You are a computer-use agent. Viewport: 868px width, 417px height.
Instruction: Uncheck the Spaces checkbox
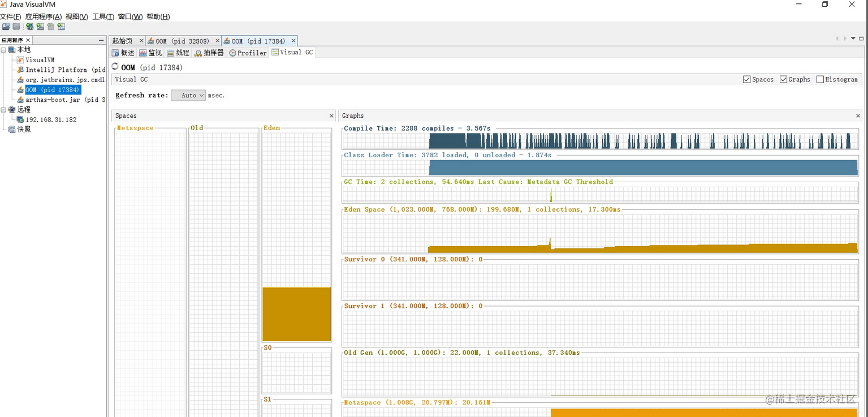(x=747, y=80)
